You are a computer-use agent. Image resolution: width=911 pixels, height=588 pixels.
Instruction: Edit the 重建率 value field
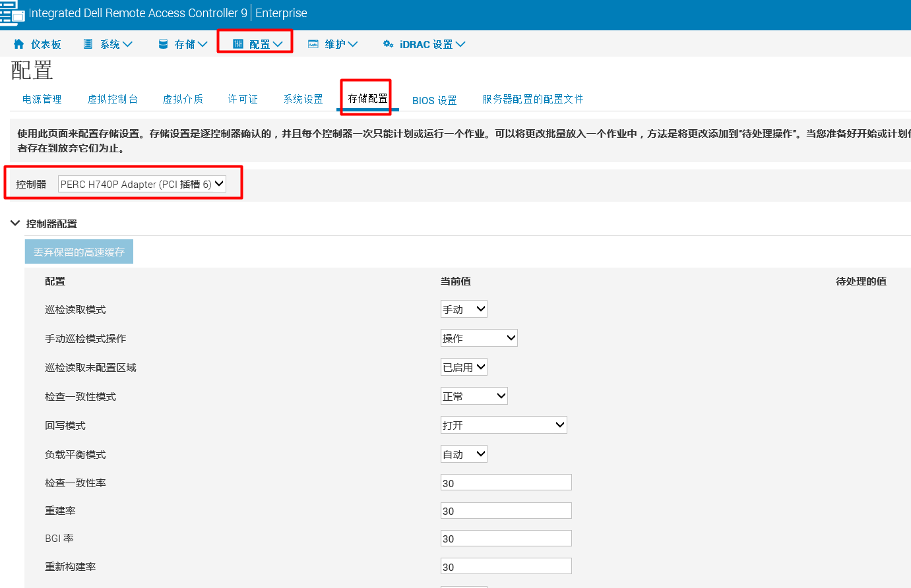(505, 510)
